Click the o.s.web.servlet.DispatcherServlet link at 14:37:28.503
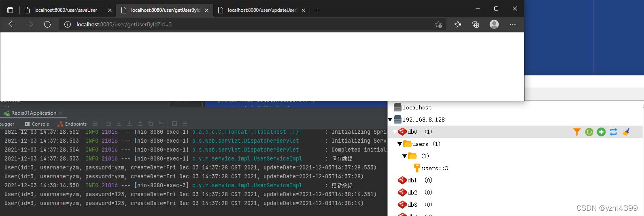The width and height of the screenshot is (644, 216). [245, 141]
